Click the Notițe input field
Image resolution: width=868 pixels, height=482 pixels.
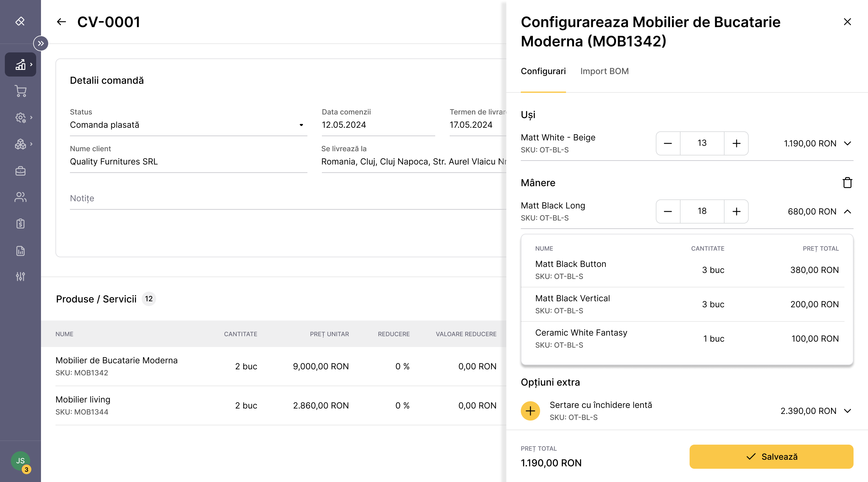click(288, 199)
